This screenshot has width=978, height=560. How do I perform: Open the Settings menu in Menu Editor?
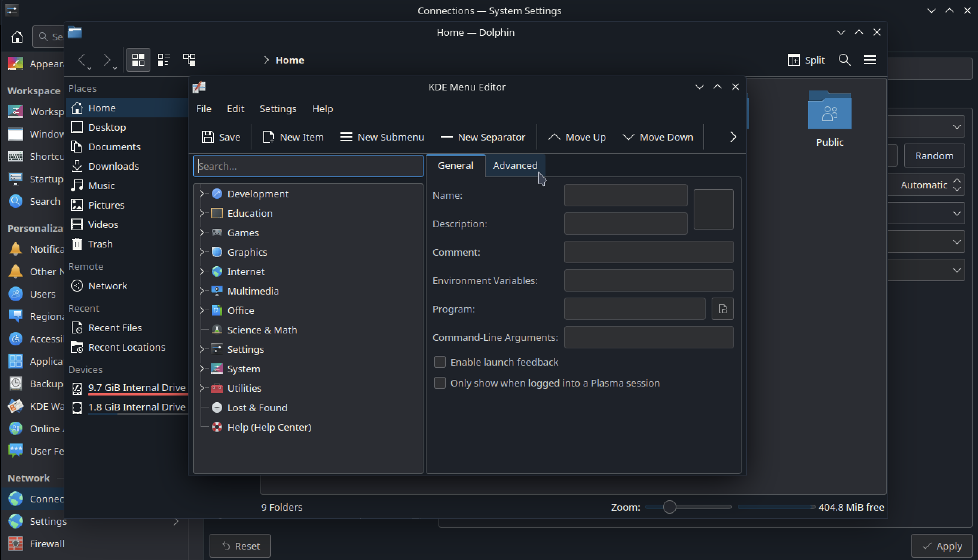point(278,109)
